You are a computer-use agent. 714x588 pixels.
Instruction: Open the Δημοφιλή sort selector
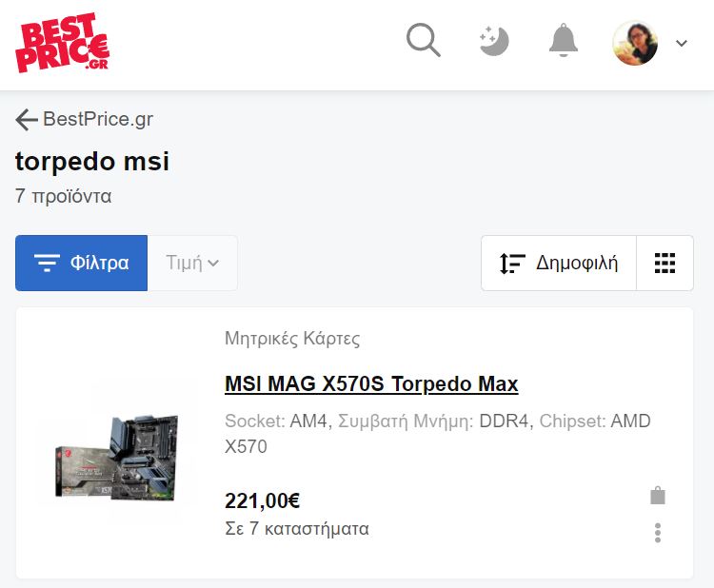point(559,263)
